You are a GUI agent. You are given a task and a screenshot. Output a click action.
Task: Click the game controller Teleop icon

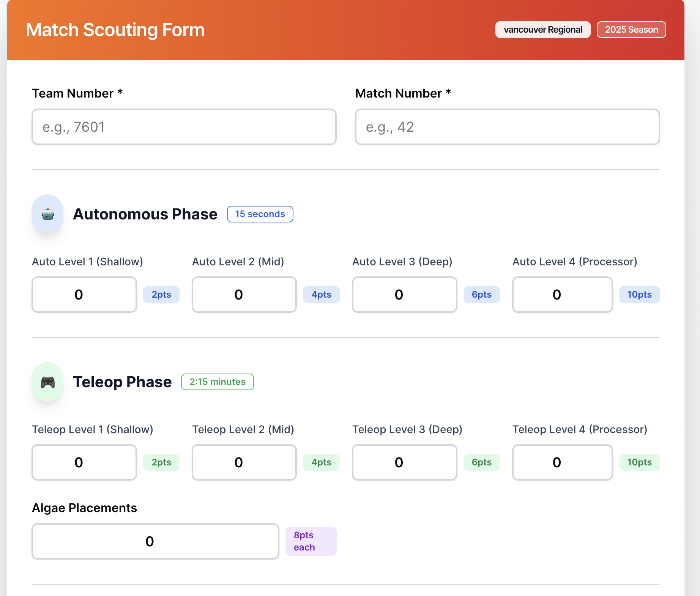click(x=47, y=382)
